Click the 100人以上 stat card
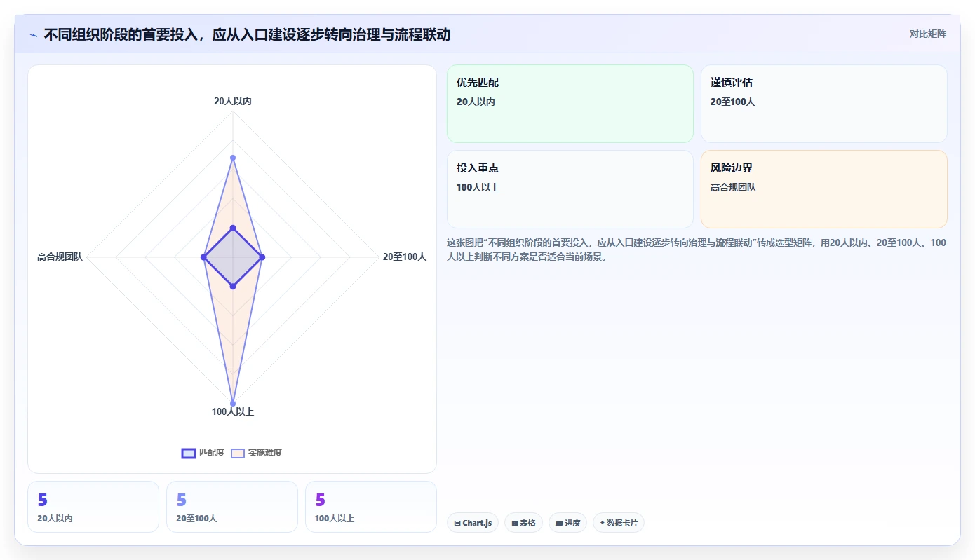 (x=371, y=507)
